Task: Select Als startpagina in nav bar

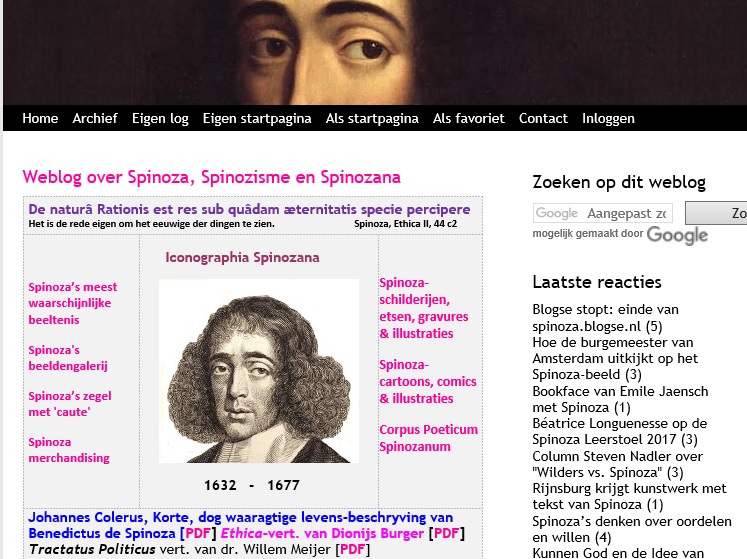Action: point(372,118)
